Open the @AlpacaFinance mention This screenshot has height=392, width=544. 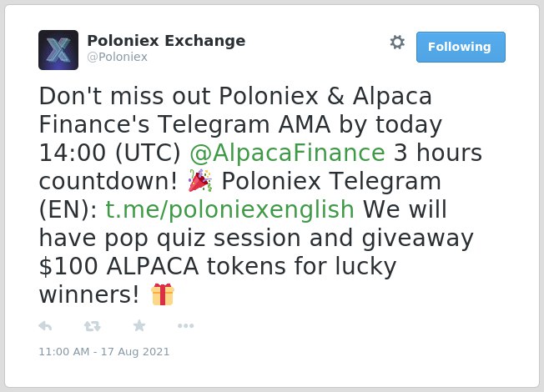(287, 153)
